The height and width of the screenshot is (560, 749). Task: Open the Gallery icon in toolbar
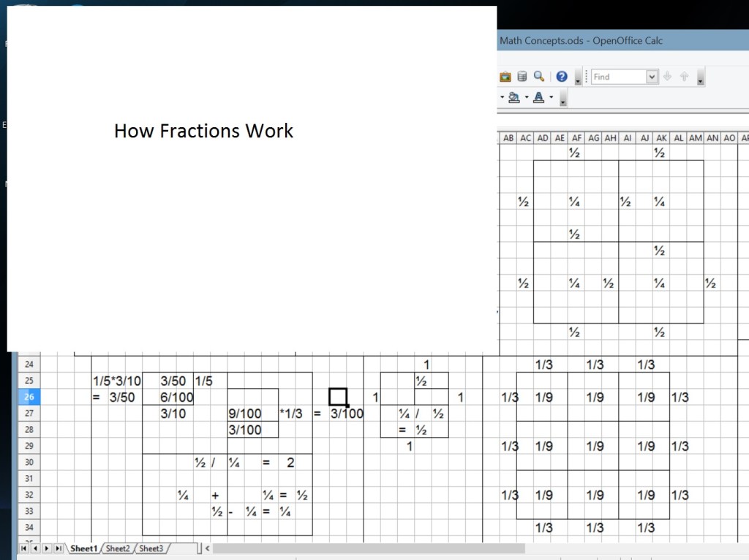pos(505,77)
